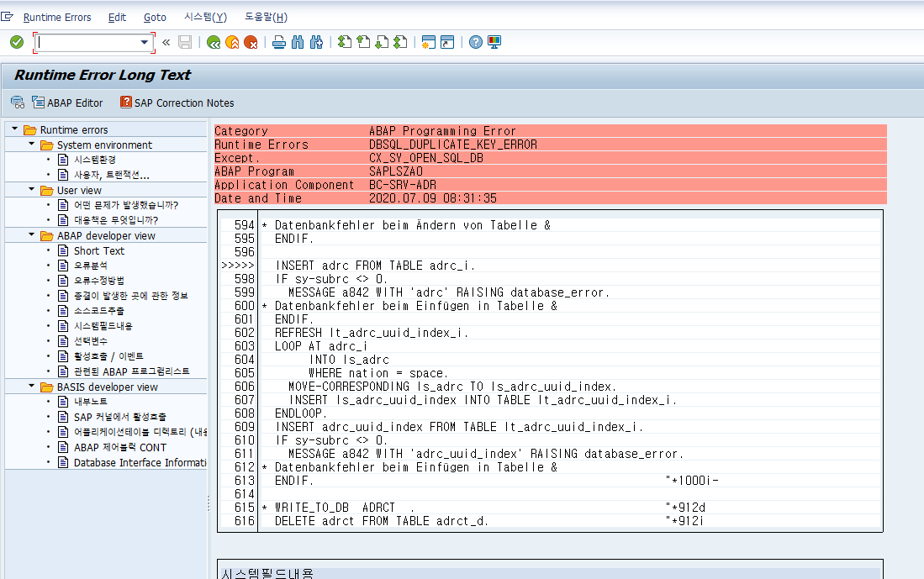This screenshot has width=924, height=579.
Task: Click the Find binoculars icon
Action: (x=298, y=42)
